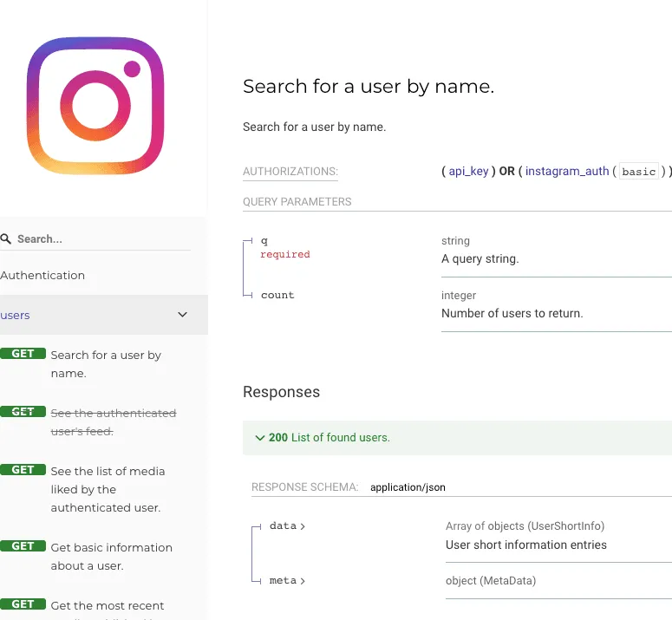
Task: Click the count parameter name
Action: [277, 295]
